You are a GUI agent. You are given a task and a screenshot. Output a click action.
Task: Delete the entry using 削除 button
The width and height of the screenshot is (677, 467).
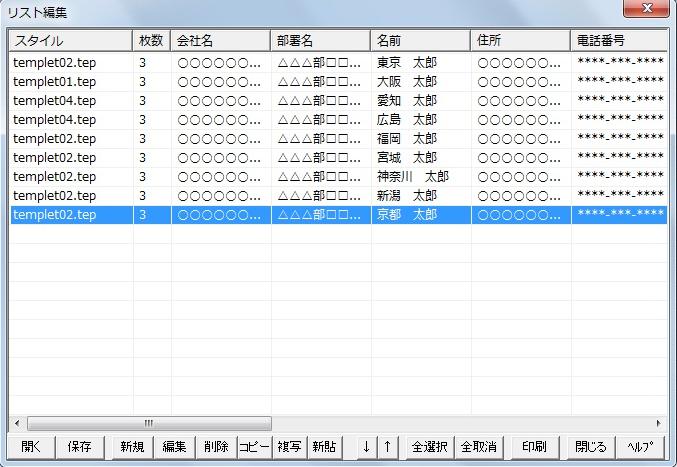pos(216,447)
